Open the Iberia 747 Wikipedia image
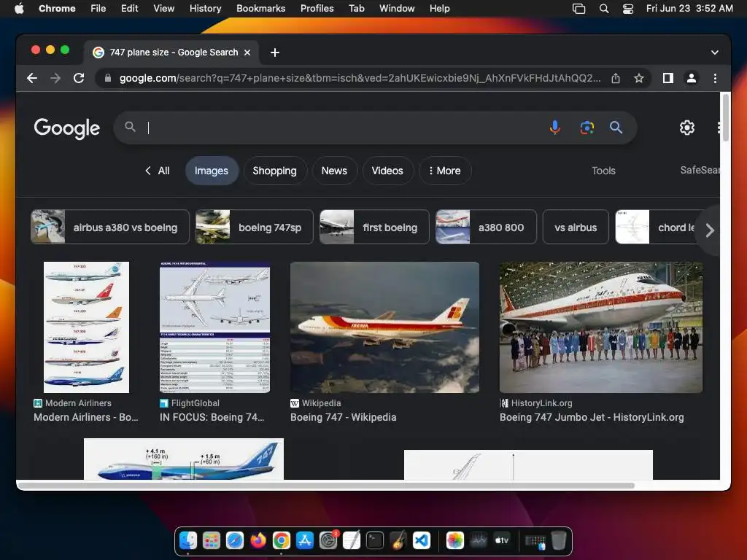Image resolution: width=747 pixels, height=560 pixels. pos(384,327)
